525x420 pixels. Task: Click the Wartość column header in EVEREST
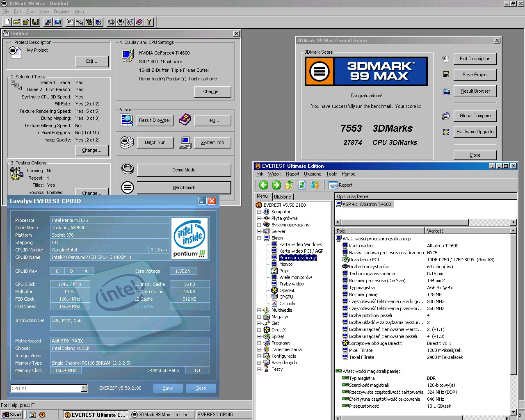[x=467, y=231]
